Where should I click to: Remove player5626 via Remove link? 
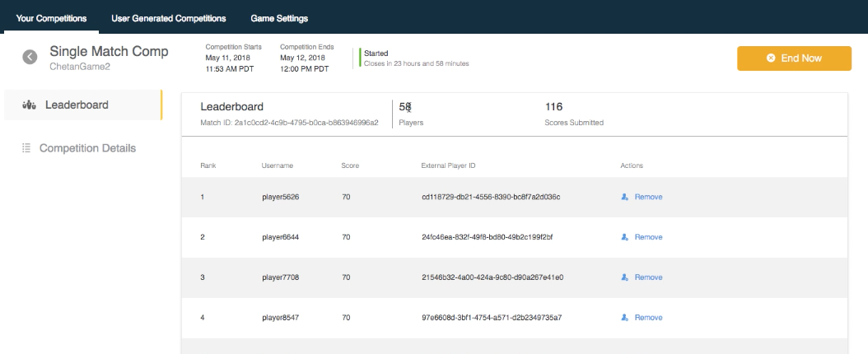pyautogui.click(x=648, y=197)
